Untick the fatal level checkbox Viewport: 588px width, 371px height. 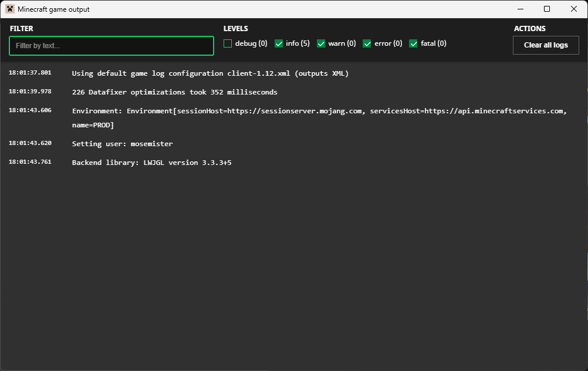(413, 43)
